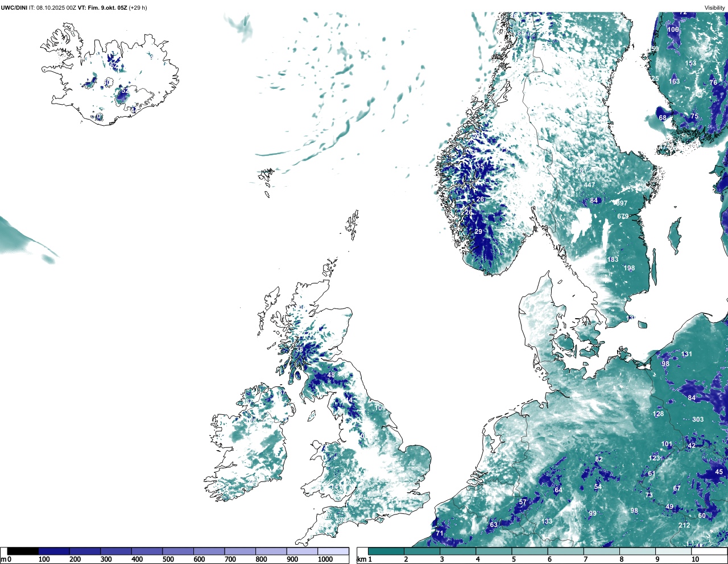
Task: Click the '397' visibility value in Sweden
Action: tap(622, 203)
